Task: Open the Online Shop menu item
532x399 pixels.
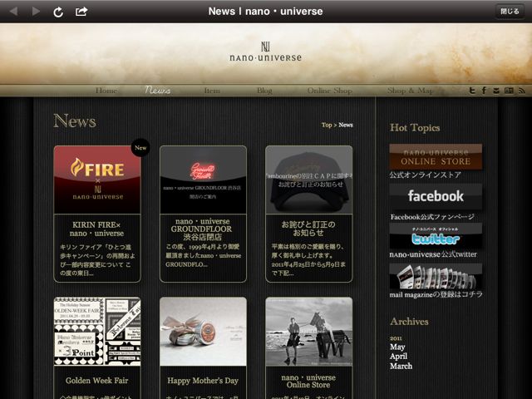Action: click(x=330, y=91)
